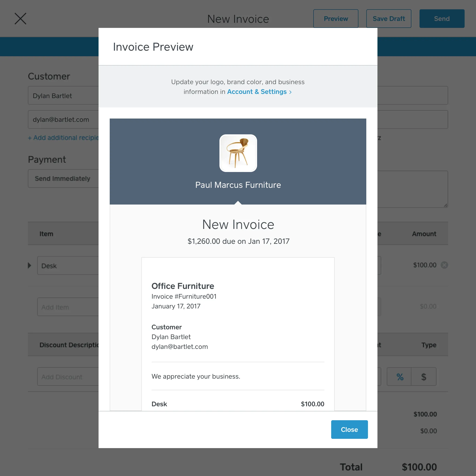Toggle the Send Immediately payment dropdown

pos(63,178)
